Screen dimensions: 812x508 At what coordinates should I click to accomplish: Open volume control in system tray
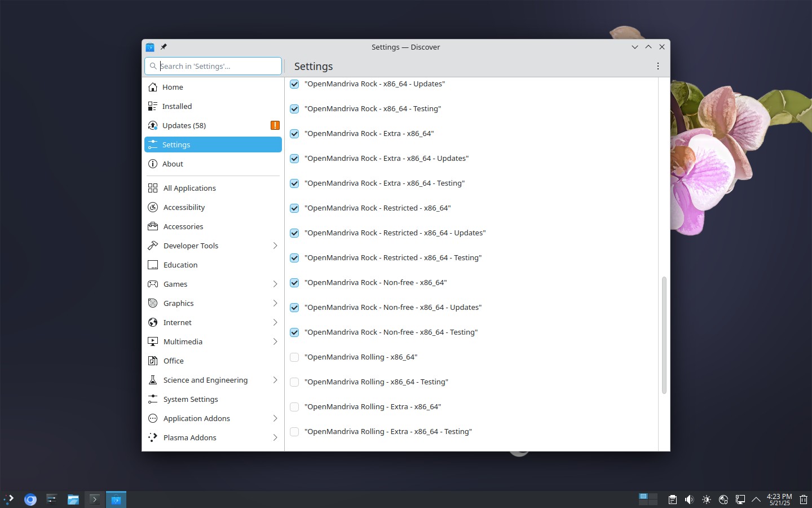coord(689,500)
